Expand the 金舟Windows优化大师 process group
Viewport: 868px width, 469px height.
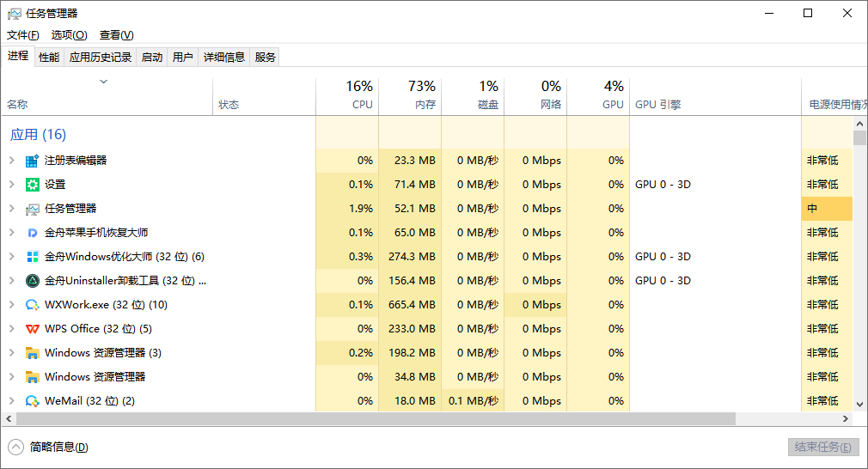point(12,257)
